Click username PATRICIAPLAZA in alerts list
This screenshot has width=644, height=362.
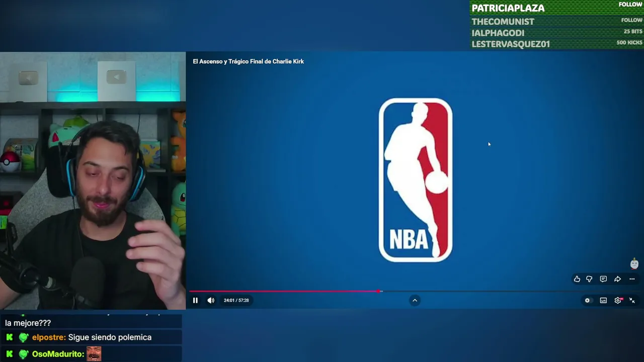(x=508, y=8)
